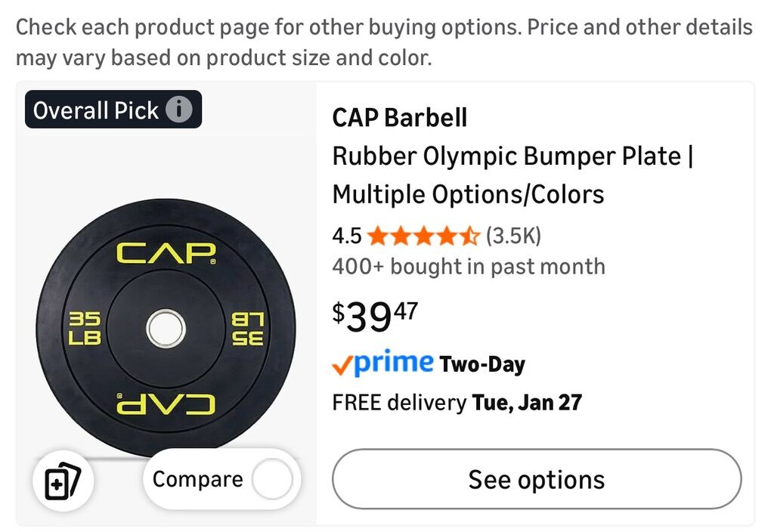The image size is (771, 532).
Task: Click the 400+ bought in past month text
Action: pyautogui.click(x=469, y=267)
